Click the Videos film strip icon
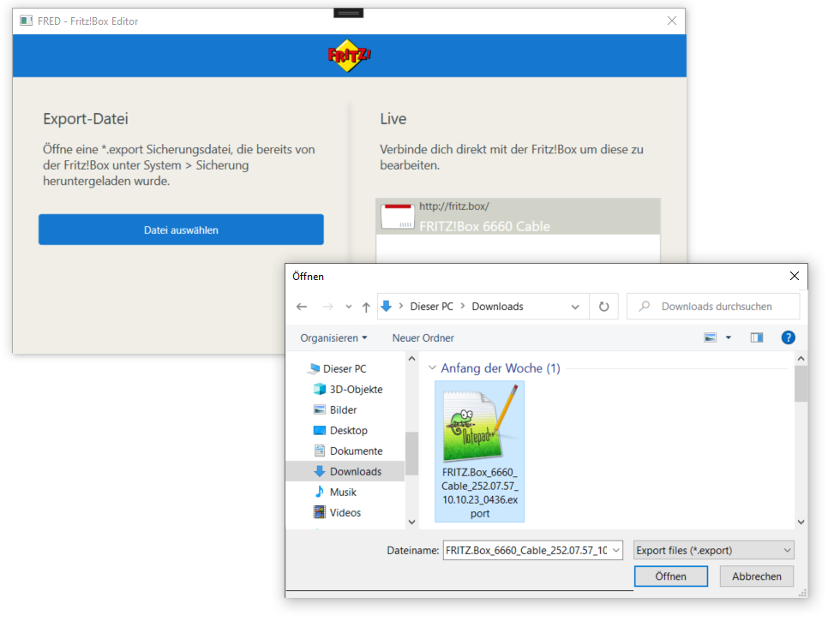Image resolution: width=840 pixels, height=627 pixels. (319, 512)
